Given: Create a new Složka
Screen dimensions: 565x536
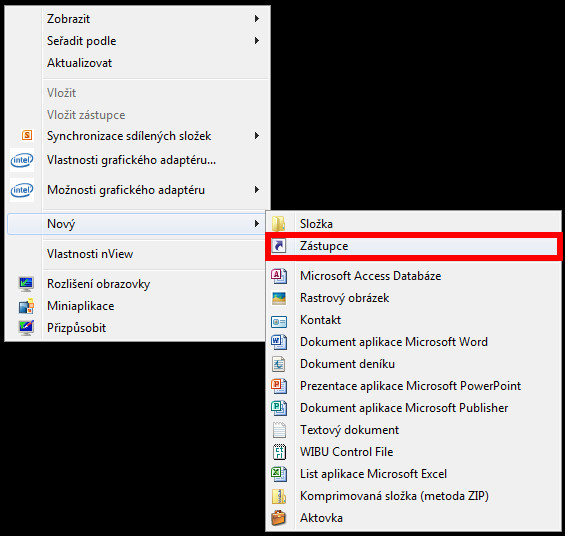Looking at the screenshot, I should [413, 224].
